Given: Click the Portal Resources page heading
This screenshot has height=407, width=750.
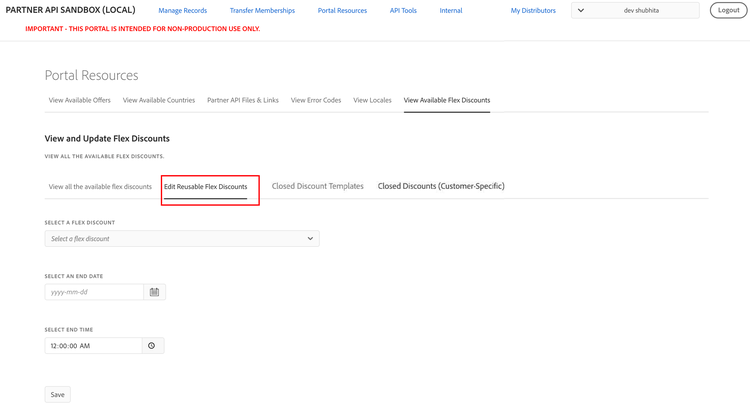Looking at the screenshot, I should [x=91, y=75].
